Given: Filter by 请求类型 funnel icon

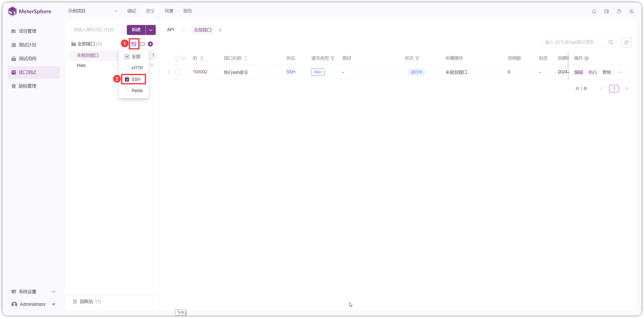Looking at the screenshot, I should coord(332,58).
